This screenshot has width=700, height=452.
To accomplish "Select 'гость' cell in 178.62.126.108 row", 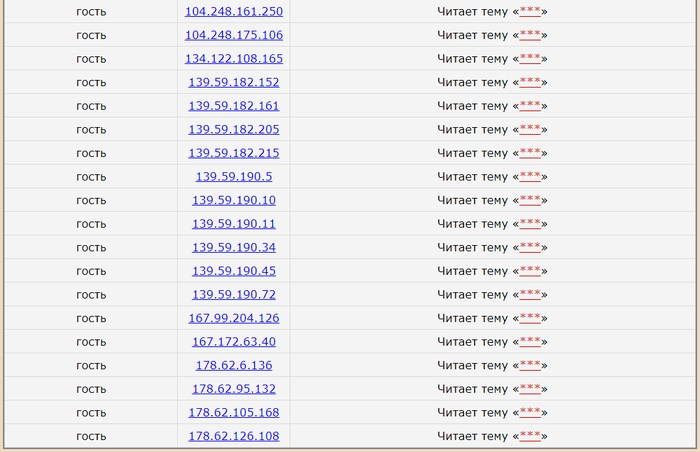I will click(91, 437).
